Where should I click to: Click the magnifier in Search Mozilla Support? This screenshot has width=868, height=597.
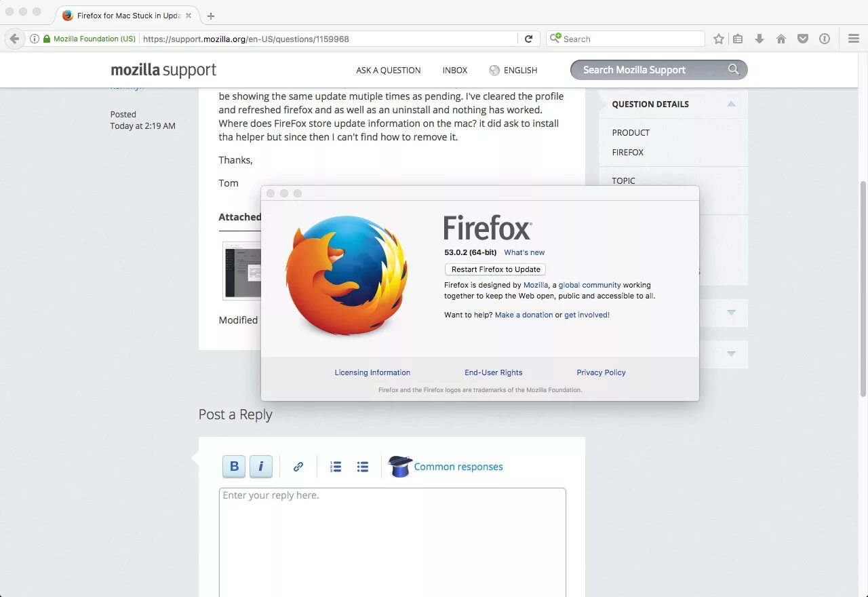point(734,69)
